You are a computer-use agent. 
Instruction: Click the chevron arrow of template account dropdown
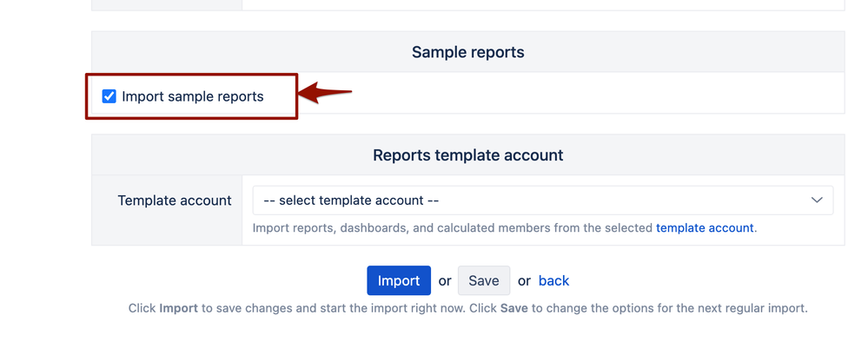tap(817, 200)
